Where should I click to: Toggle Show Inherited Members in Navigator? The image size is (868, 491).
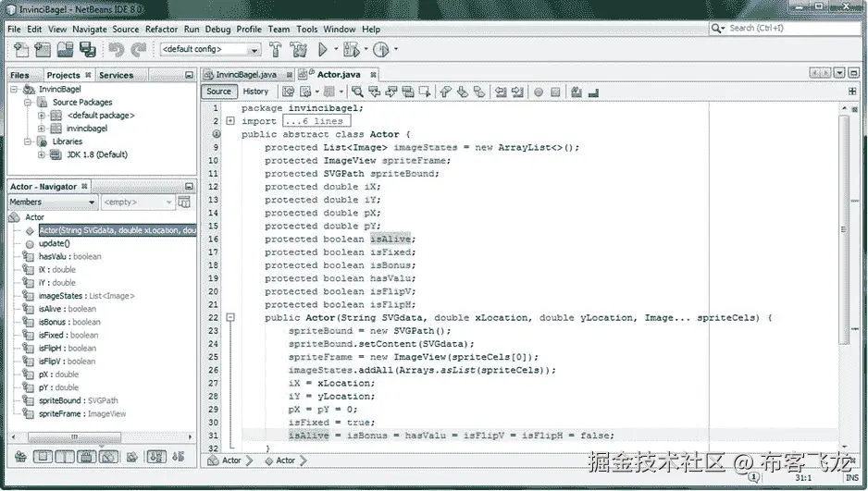click(20, 457)
